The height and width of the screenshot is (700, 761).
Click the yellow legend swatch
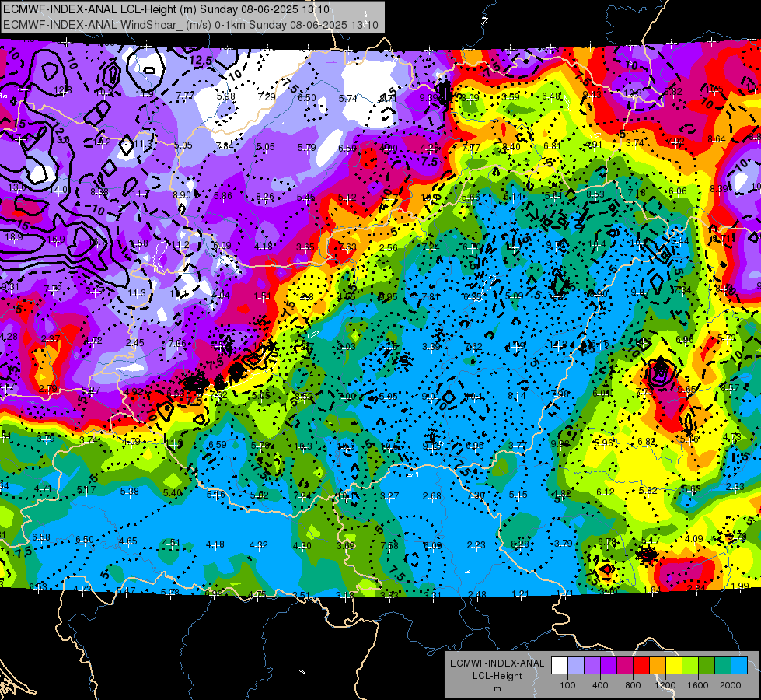tap(674, 666)
